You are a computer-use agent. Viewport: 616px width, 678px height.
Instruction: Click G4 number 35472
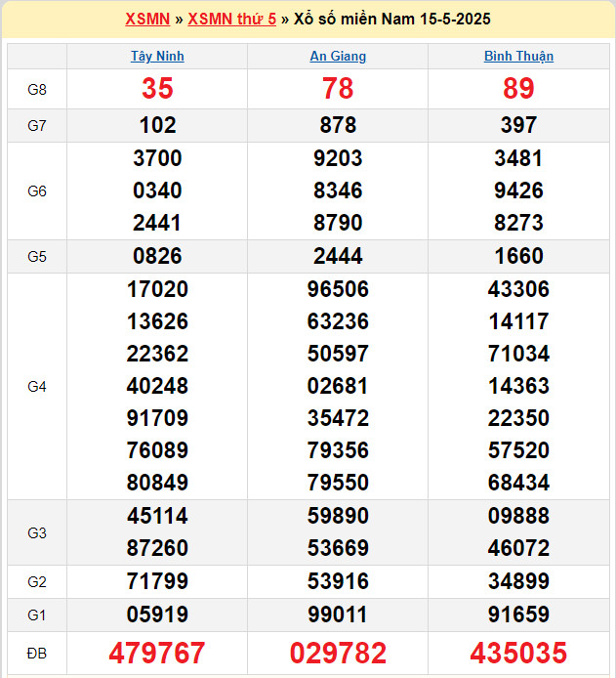[338, 418]
